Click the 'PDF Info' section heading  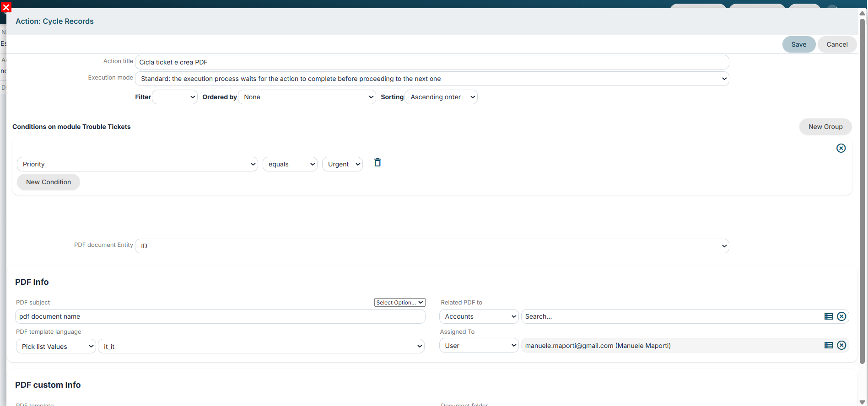pos(32,282)
